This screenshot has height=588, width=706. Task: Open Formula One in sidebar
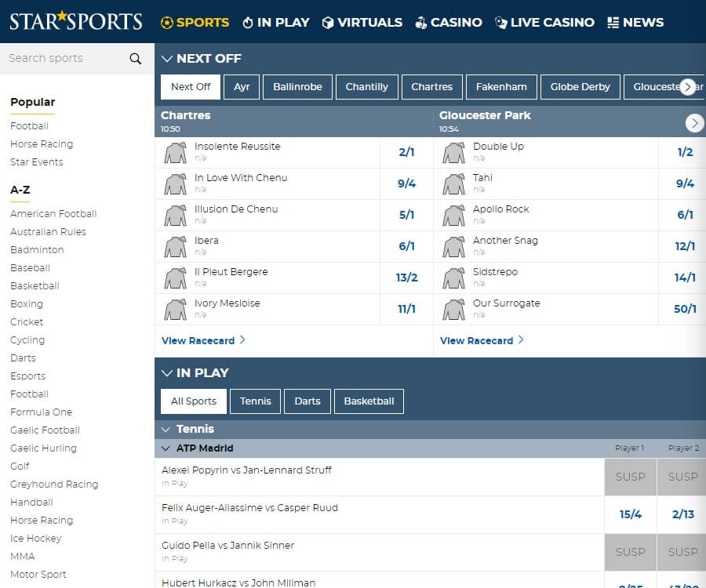[x=41, y=412]
